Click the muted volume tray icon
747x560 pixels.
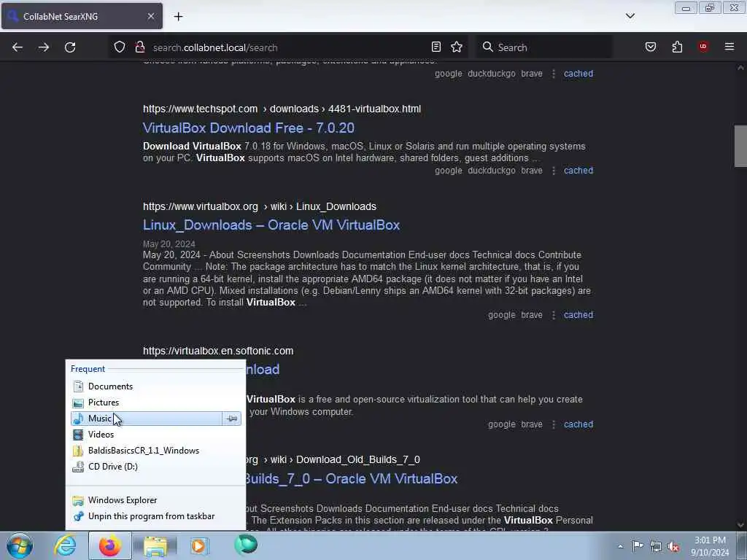pyautogui.click(x=673, y=547)
